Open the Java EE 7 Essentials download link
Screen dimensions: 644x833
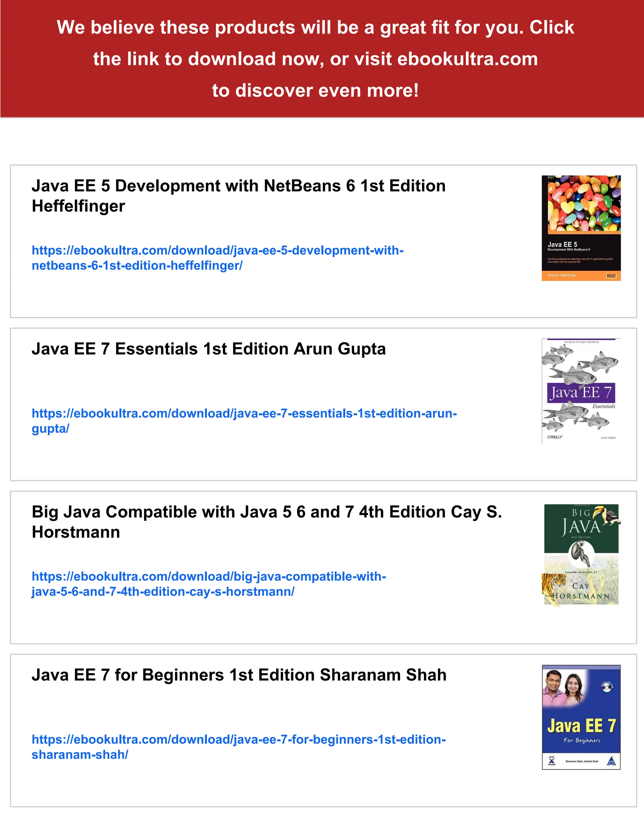click(x=244, y=413)
